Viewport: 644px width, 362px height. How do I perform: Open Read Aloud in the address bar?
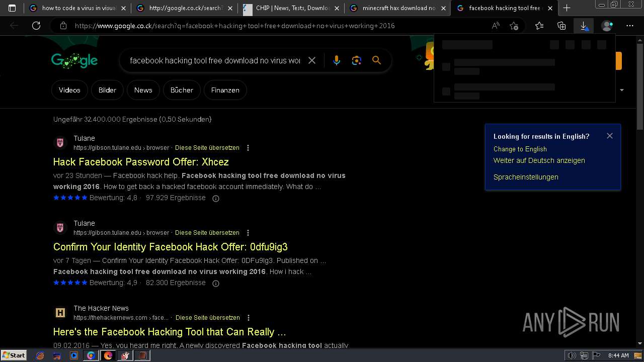point(496,26)
